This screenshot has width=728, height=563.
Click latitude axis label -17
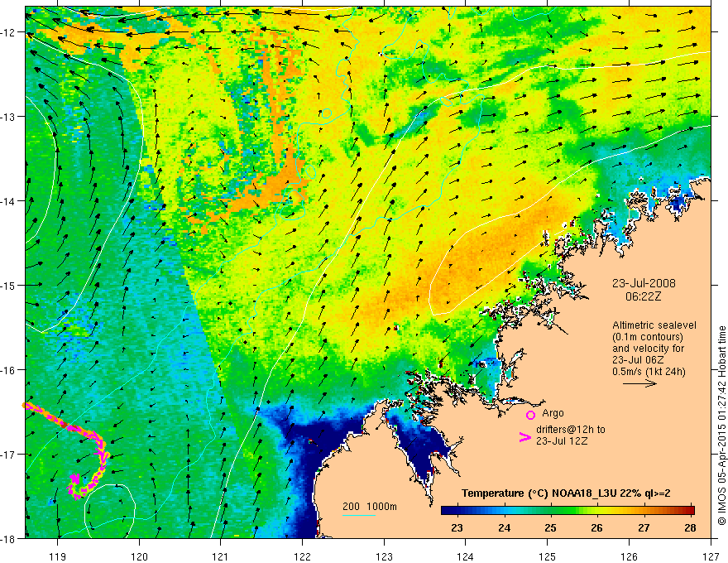[x=8, y=454]
